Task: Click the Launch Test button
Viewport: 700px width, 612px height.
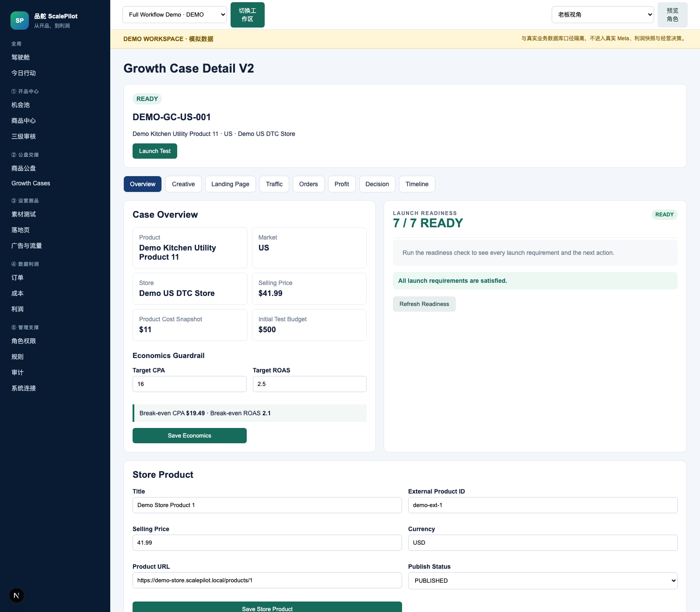Action: pyautogui.click(x=155, y=151)
